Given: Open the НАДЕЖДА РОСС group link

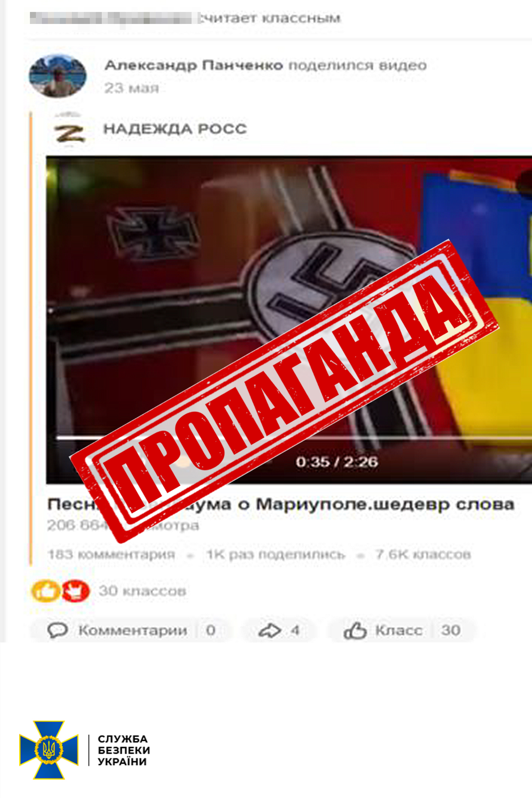Looking at the screenshot, I should tap(175, 129).
